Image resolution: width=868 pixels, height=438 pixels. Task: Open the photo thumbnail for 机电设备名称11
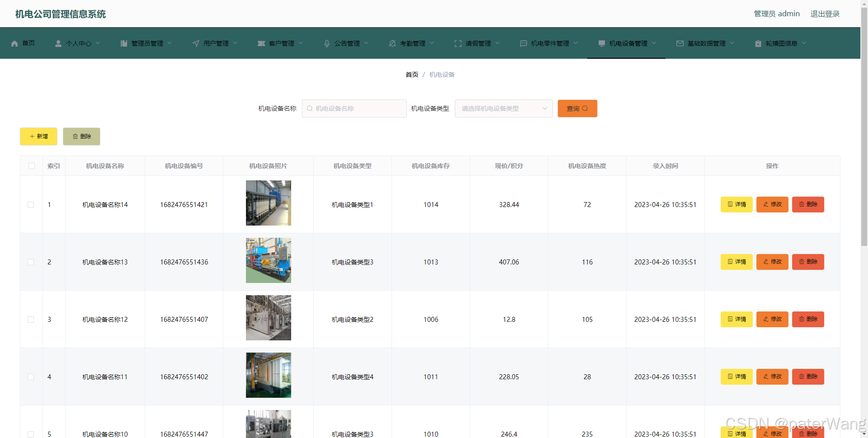pos(269,375)
